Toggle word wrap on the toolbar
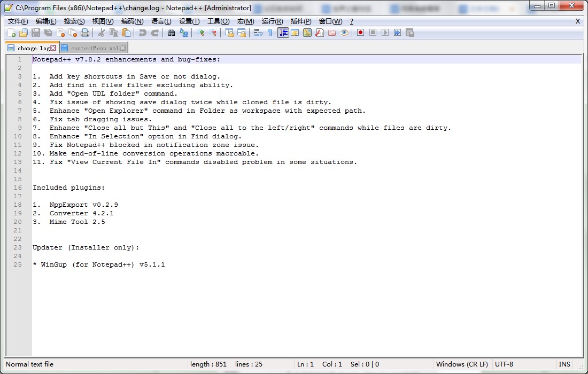This screenshot has height=374, width=588. (259, 33)
